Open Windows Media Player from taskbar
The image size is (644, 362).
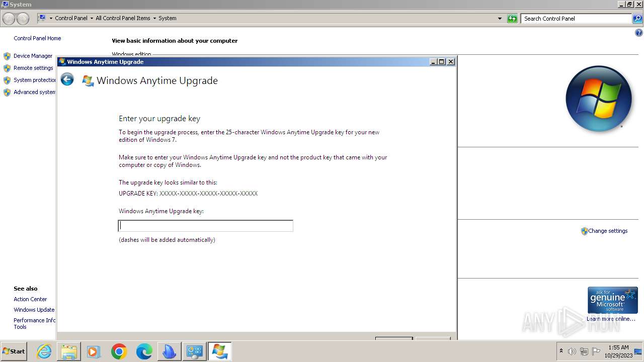coord(94,351)
